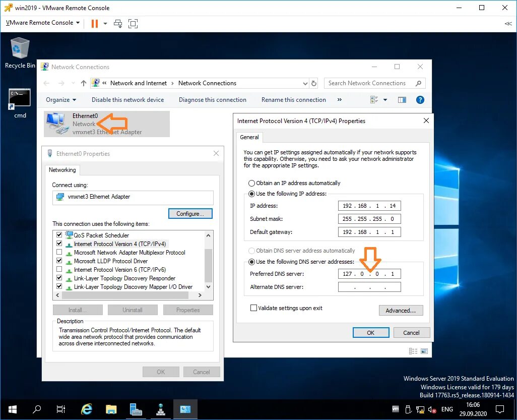The width and height of the screenshot is (517, 420).
Task: Enable Microsoft Network Adapter Multiplexor Protocol checkbox
Action: tap(59, 252)
